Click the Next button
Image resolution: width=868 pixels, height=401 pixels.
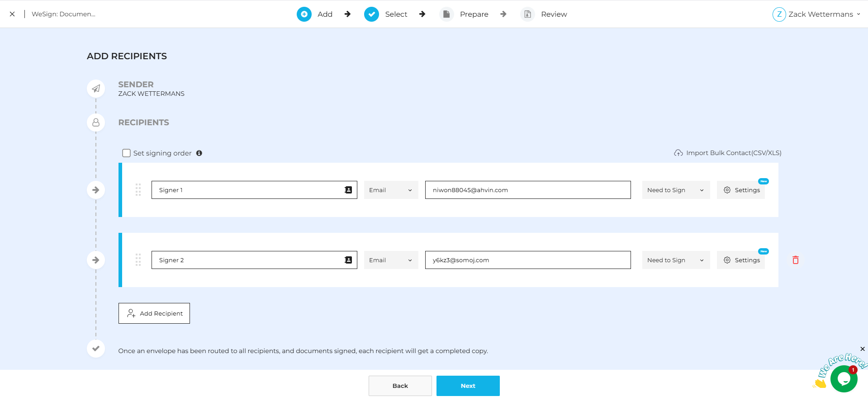[x=468, y=386]
